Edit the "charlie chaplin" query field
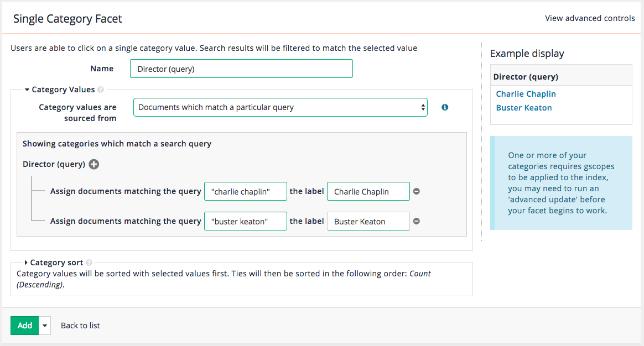This screenshot has height=346, width=644. 245,191
